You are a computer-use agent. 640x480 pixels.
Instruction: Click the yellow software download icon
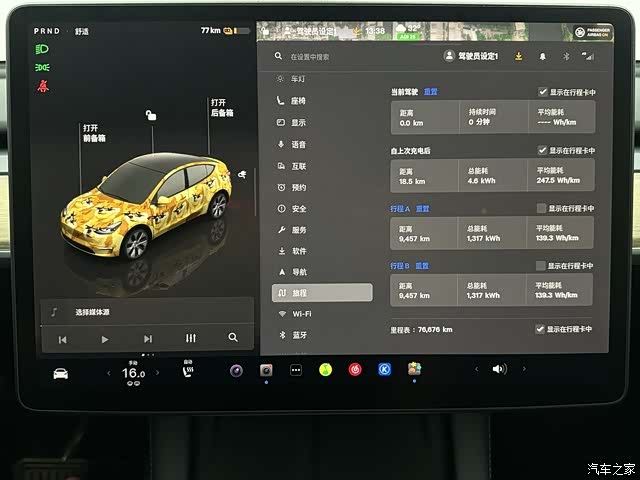[518, 56]
